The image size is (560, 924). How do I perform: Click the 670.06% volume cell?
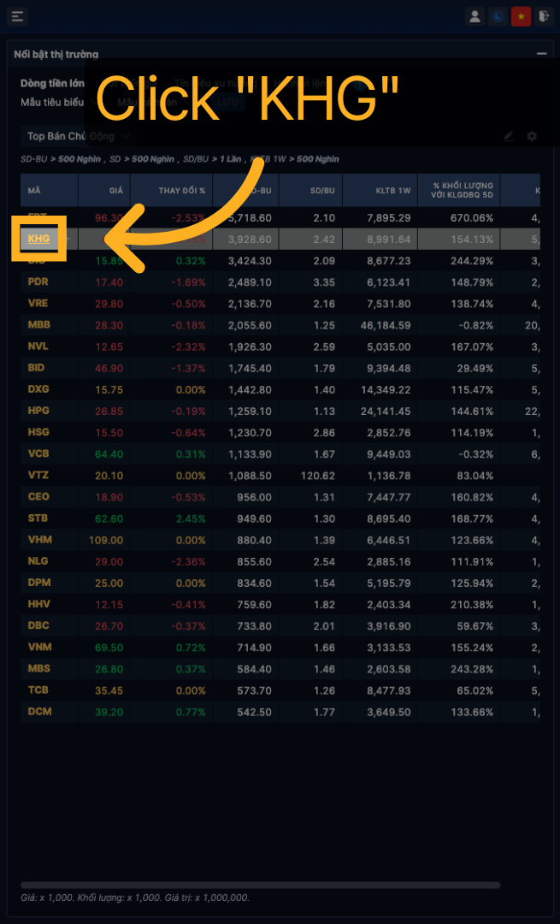coord(471,218)
